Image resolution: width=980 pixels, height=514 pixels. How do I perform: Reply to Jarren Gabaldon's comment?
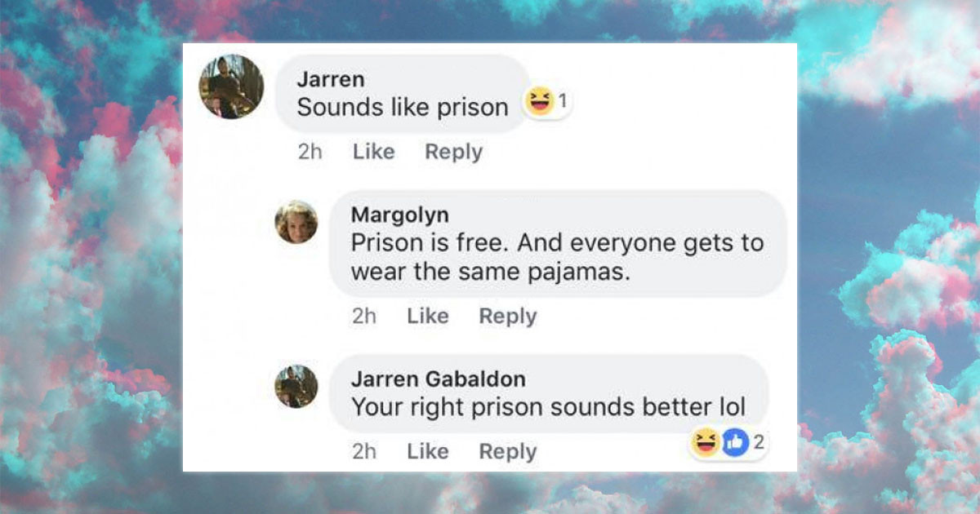pos(507,453)
